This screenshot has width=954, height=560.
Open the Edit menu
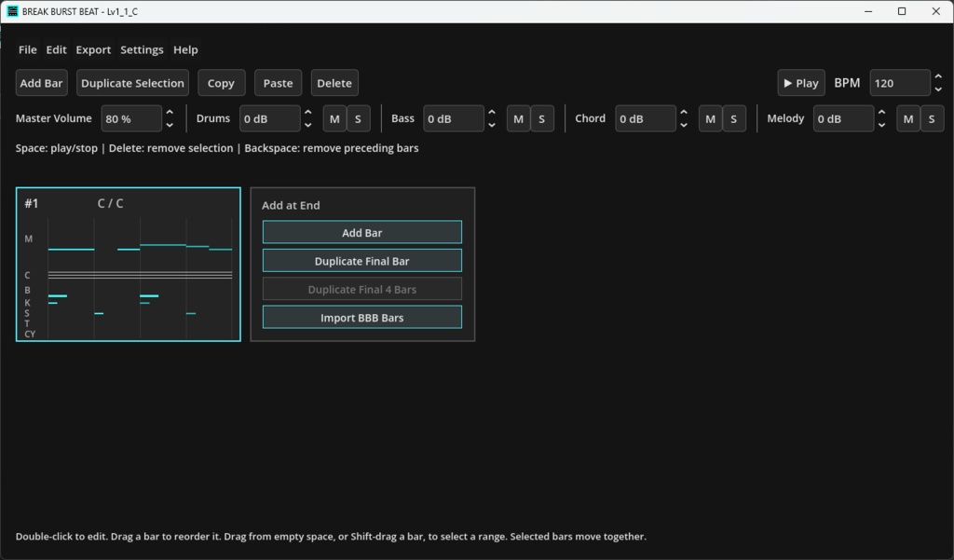[56, 50]
